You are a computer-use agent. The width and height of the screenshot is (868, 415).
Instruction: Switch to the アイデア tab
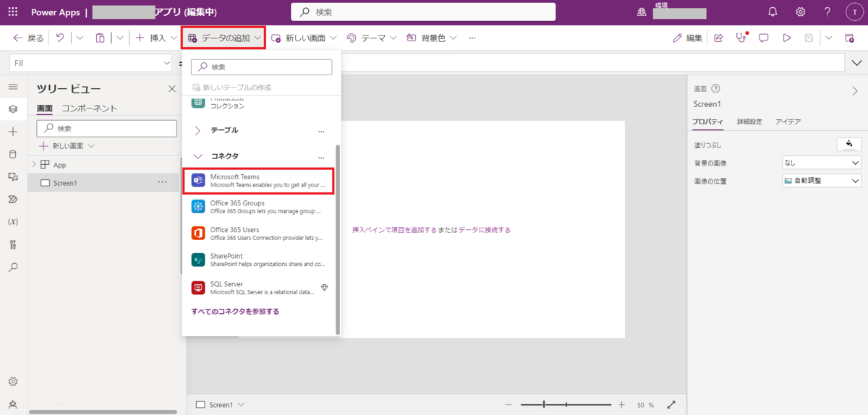[788, 121]
